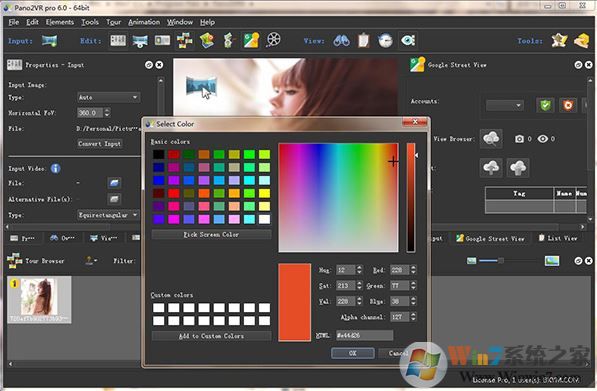Click the info icon beside Input Video
This screenshot has height=391, width=597.
[x=56, y=168]
